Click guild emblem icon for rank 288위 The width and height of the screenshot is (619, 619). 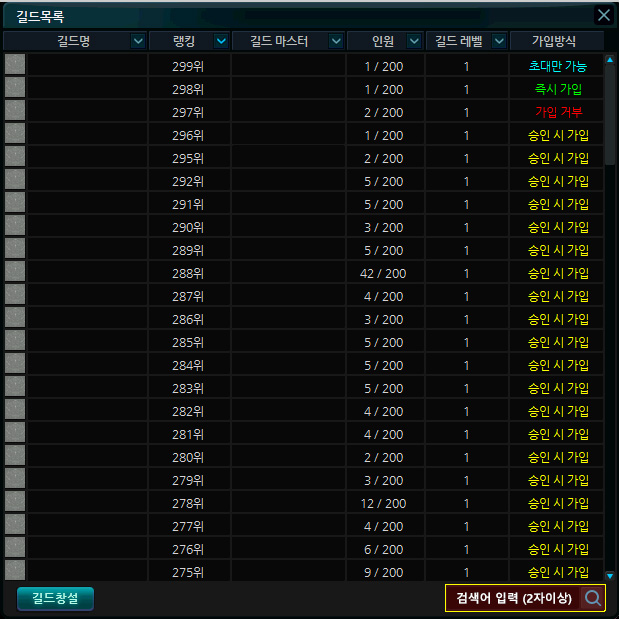tap(15, 272)
